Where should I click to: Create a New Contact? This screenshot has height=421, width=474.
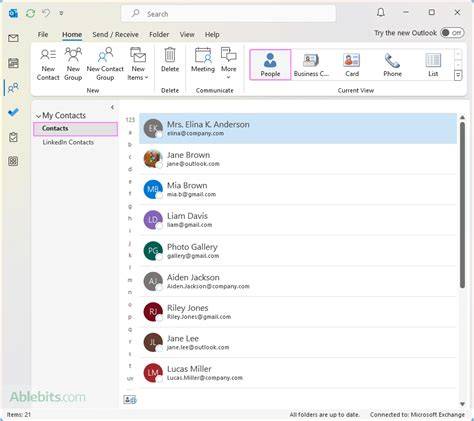click(48, 64)
